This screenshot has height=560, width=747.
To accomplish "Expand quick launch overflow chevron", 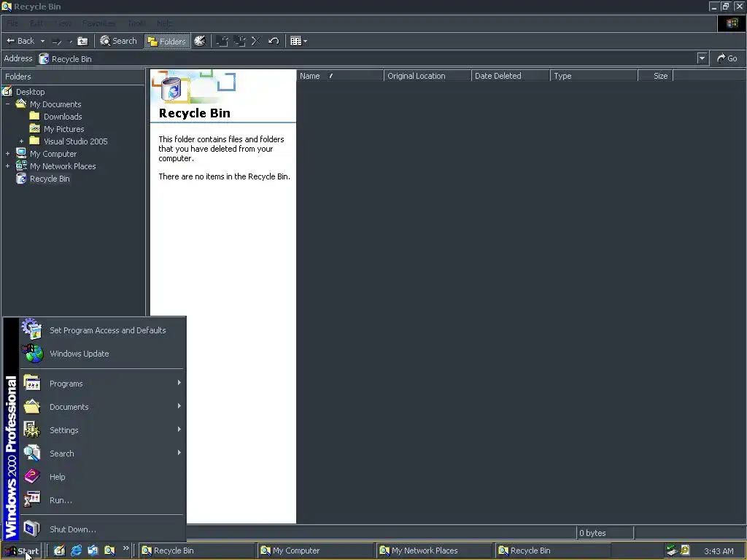I will [x=125, y=548].
